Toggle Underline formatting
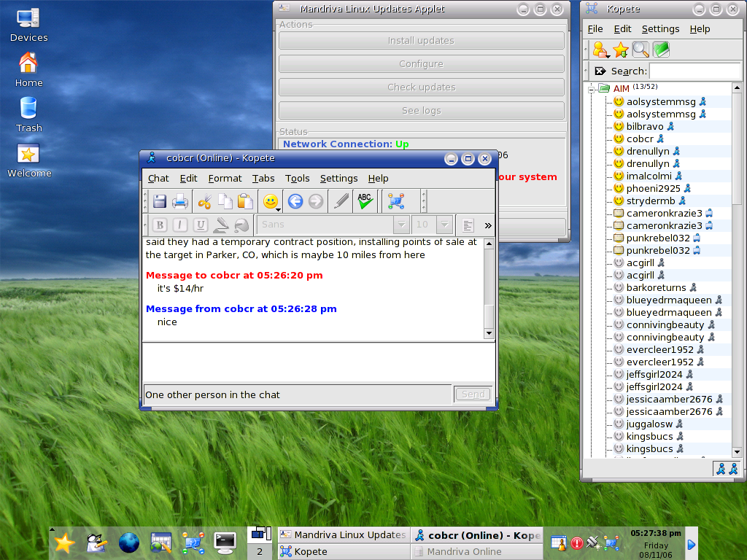 click(201, 225)
